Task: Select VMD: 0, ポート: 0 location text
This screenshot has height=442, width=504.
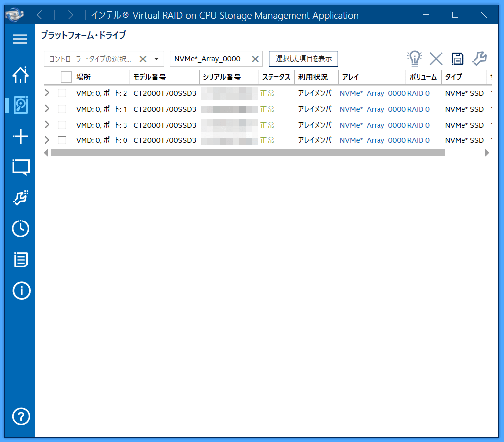Action: [102, 140]
